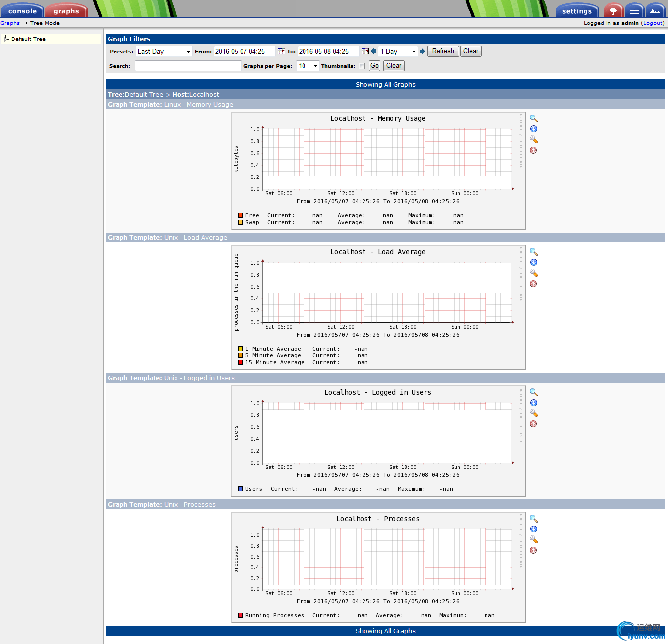668x644 pixels.
Task: Open the Localhost Processes graph image
Action: (378, 568)
